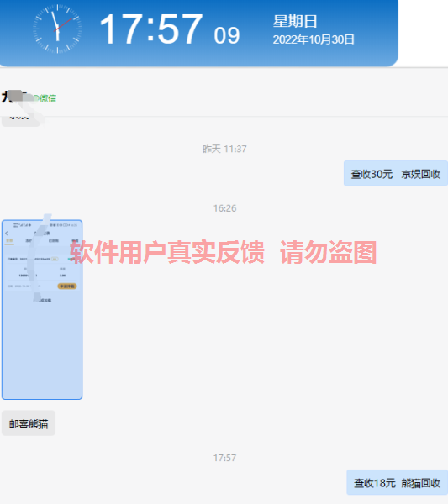Screen dimensions: 448x504
Task: Click the back arrow inside the phone screenshot
Action: (7, 234)
